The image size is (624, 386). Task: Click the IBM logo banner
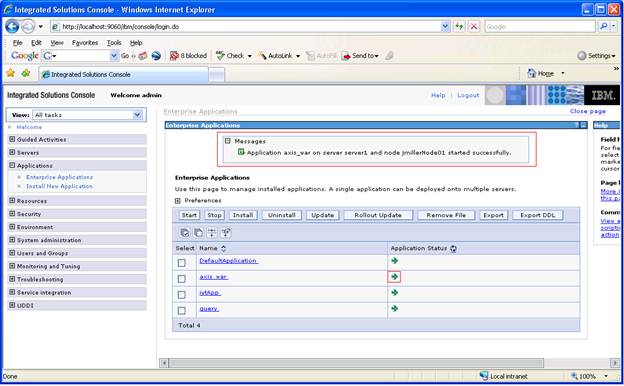tap(602, 95)
